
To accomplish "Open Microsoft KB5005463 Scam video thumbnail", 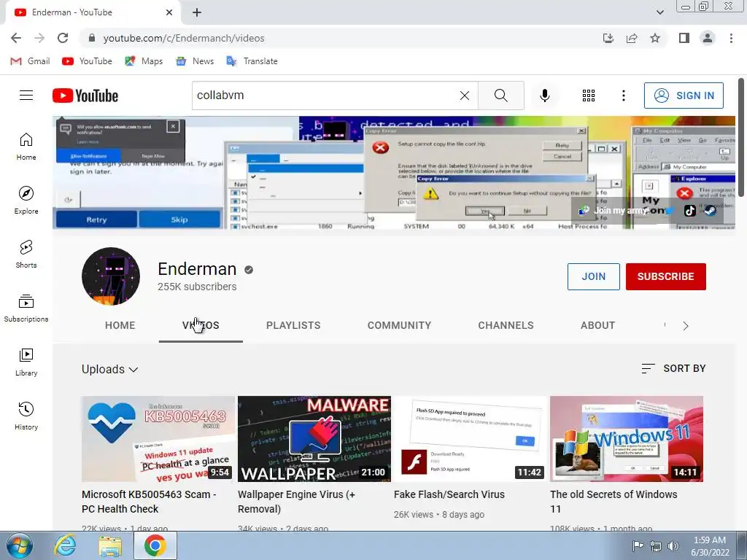I will (x=158, y=439).
